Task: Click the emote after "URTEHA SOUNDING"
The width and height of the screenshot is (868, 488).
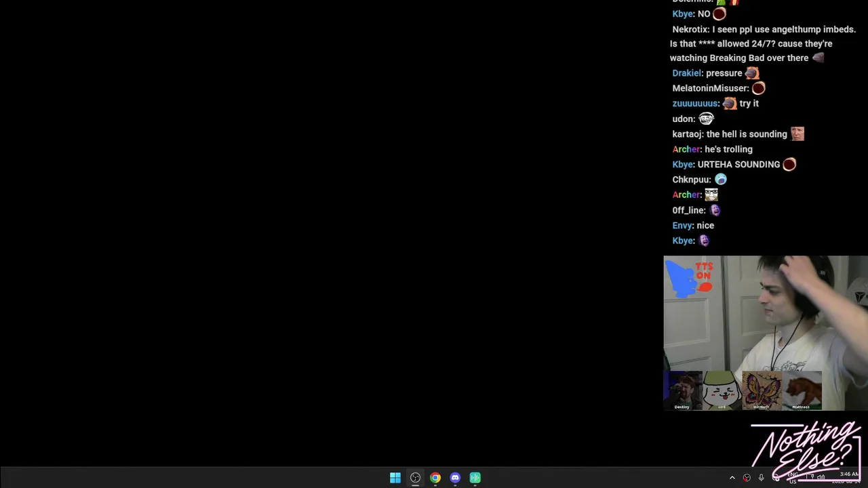Action: coord(789,164)
